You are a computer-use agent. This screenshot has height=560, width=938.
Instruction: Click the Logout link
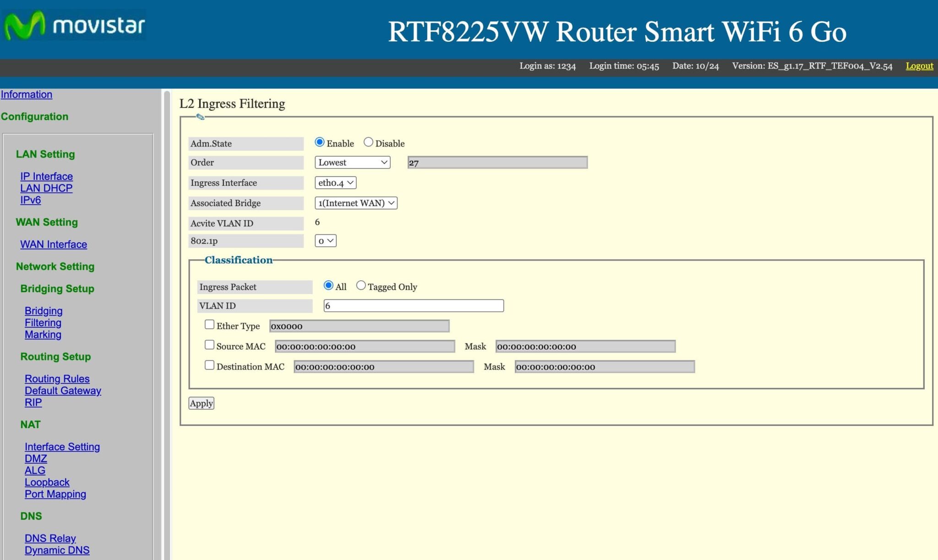[919, 66]
